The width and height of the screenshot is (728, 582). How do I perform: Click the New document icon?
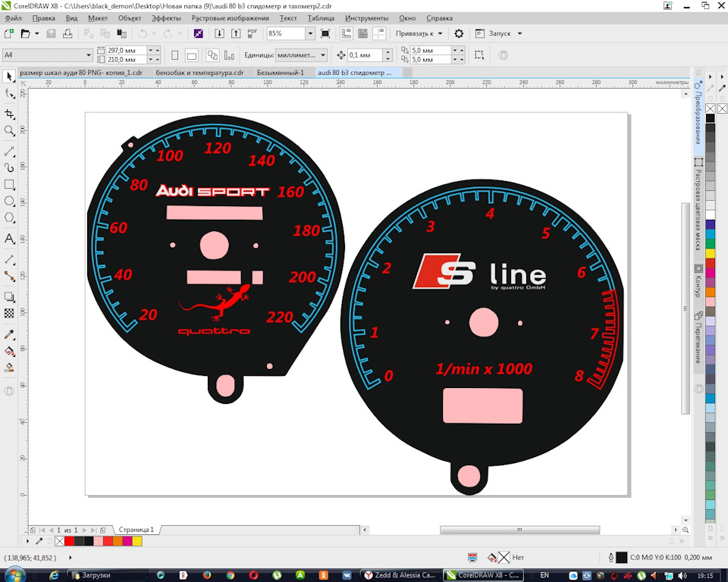(x=9, y=33)
